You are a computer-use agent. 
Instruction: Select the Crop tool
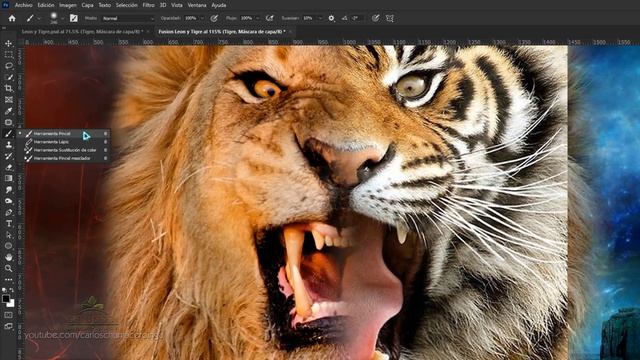[9, 88]
